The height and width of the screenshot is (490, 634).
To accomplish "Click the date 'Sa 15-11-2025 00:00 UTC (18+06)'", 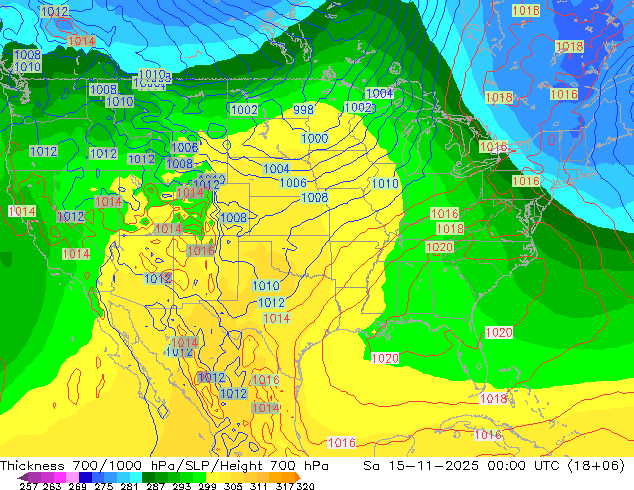I will point(494,466).
